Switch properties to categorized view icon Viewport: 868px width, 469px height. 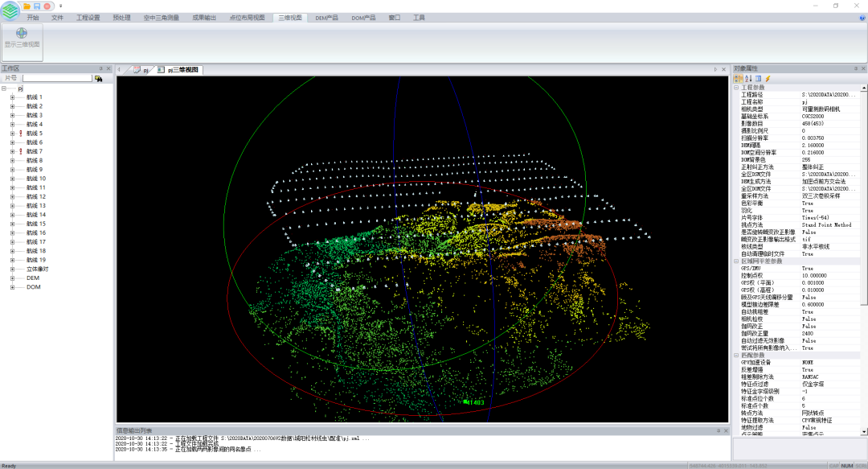click(739, 79)
